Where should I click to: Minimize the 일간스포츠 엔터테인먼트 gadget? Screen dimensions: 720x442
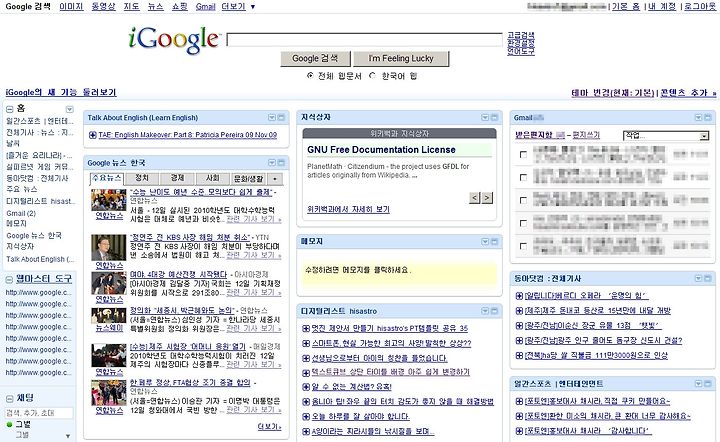[708, 383]
